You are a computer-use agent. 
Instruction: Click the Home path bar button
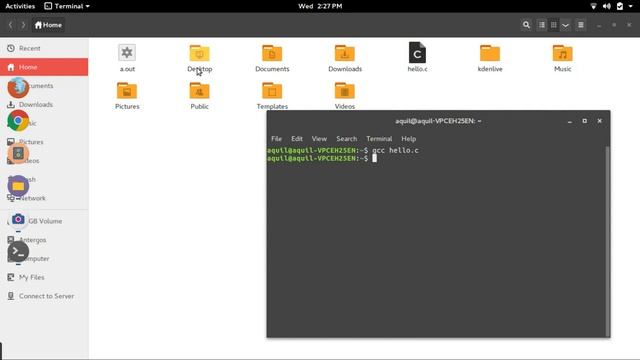pos(48,25)
